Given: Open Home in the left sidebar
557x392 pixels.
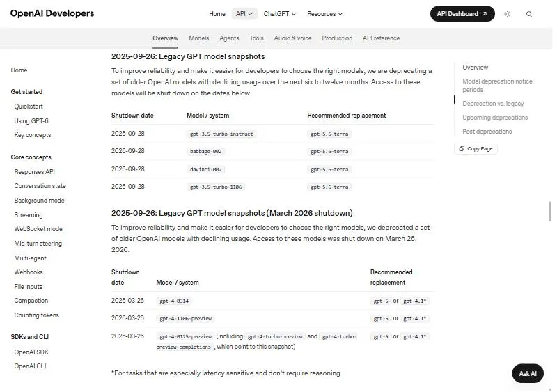Looking at the screenshot, I should click(19, 70).
